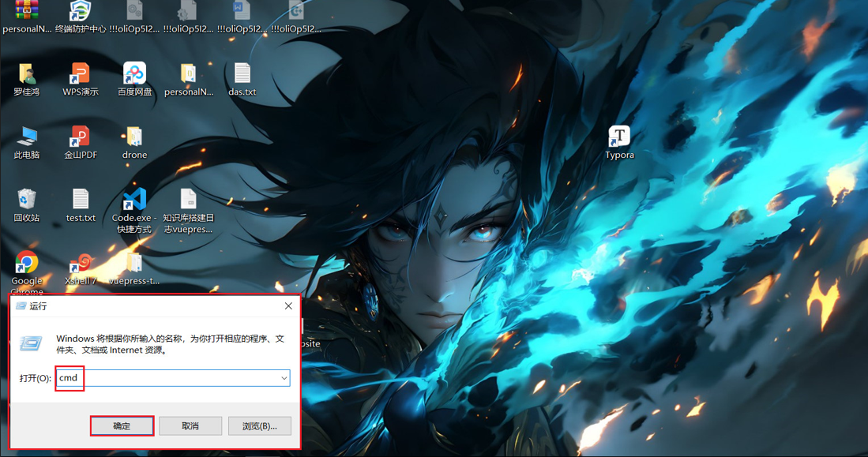The width and height of the screenshot is (868, 457).
Task: Select the personalN... zipped folder icon
Action: pyautogui.click(x=188, y=73)
